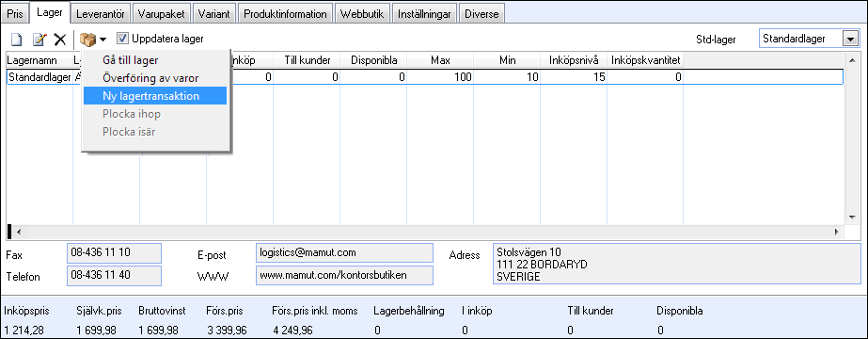Click the New blank page icon

pyautogui.click(x=17, y=40)
